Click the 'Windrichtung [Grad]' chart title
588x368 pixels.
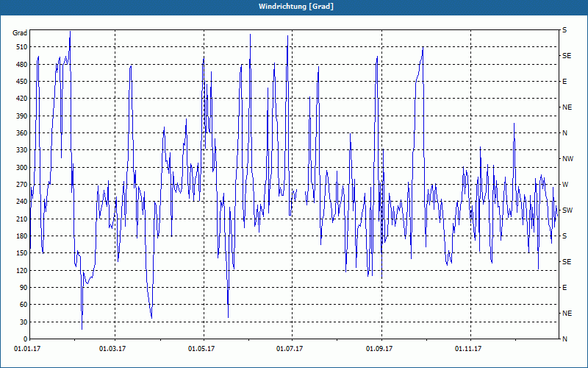coord(296,7)
